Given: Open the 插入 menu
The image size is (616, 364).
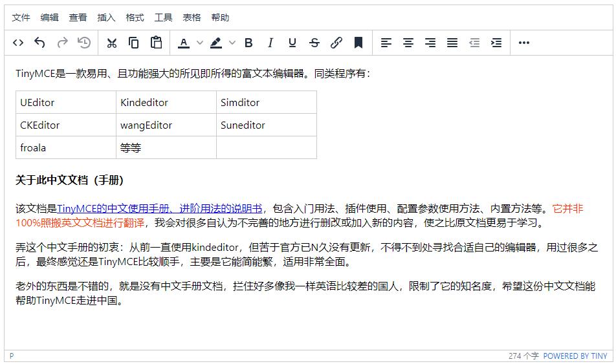Looking at the screenshot, I should point(106,17).
